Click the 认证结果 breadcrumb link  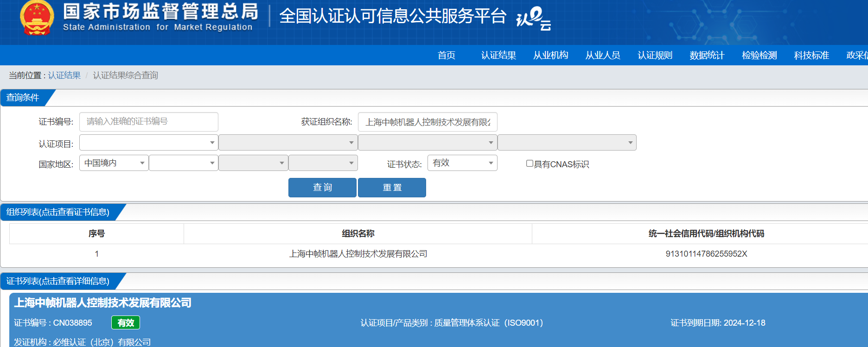(x=64, y=75)
